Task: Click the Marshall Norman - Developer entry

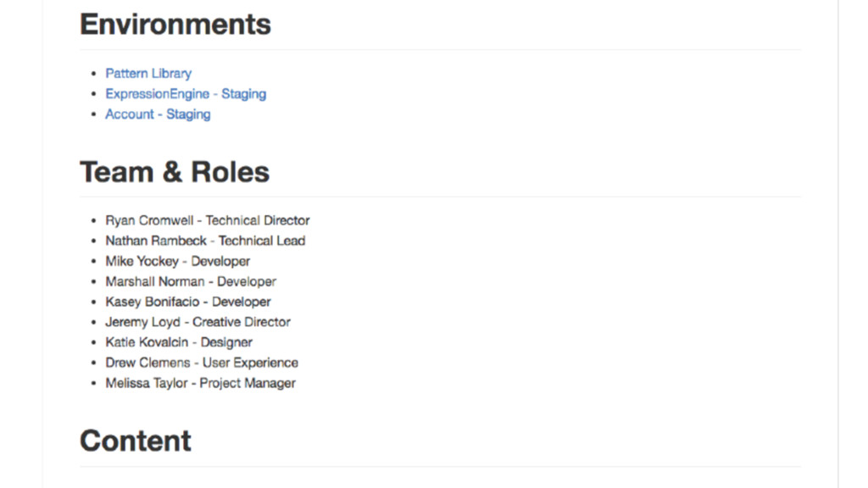Action: tap(191, 281)
